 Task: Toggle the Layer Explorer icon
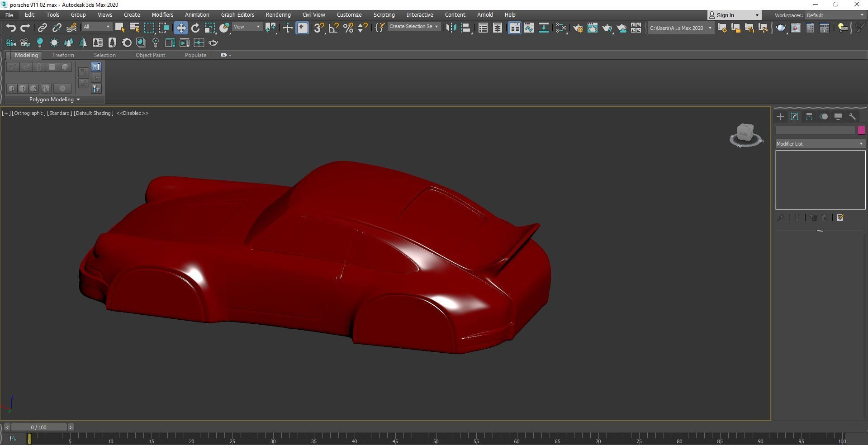[498, 28]
